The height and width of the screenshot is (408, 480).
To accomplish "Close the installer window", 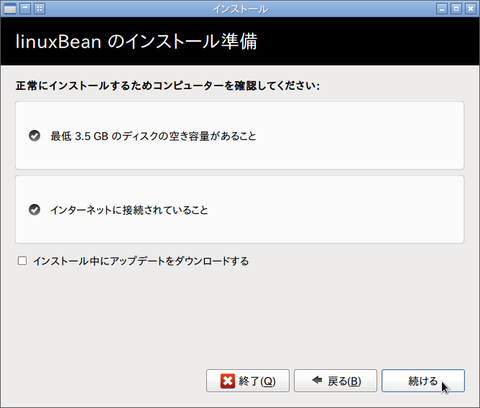I will coord(471,9).
